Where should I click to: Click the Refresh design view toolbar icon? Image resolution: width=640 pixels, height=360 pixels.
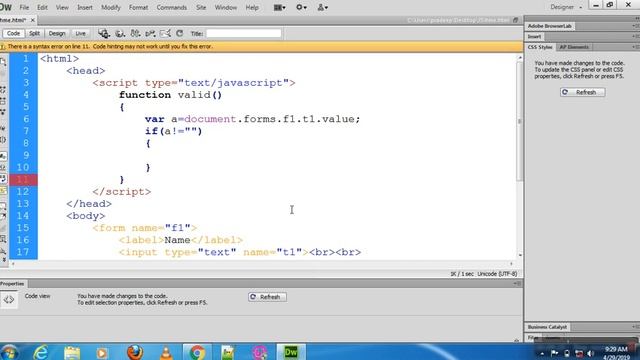click(180, 33)
